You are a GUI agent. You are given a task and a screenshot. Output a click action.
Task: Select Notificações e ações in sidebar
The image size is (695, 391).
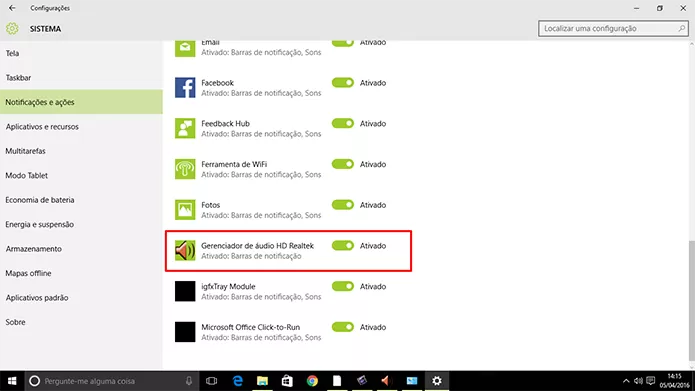[x=81, y=102]
